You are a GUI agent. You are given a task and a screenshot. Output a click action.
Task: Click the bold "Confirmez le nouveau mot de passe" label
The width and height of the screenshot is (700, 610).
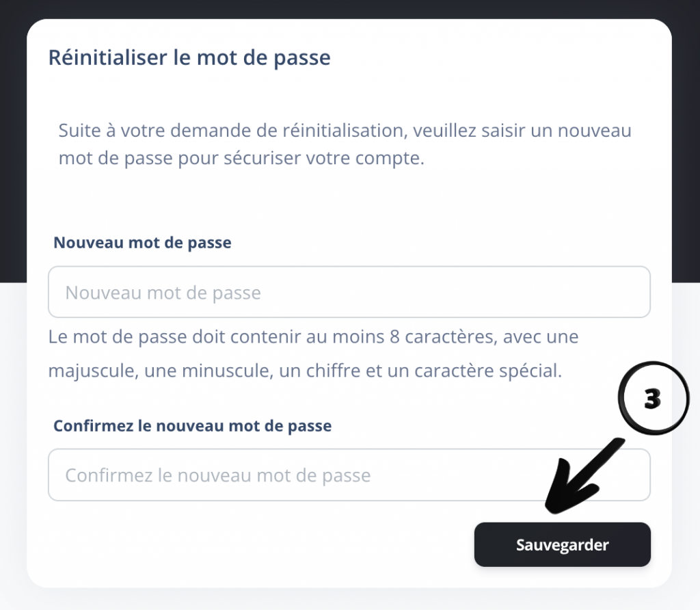click(x=192, y=425)
